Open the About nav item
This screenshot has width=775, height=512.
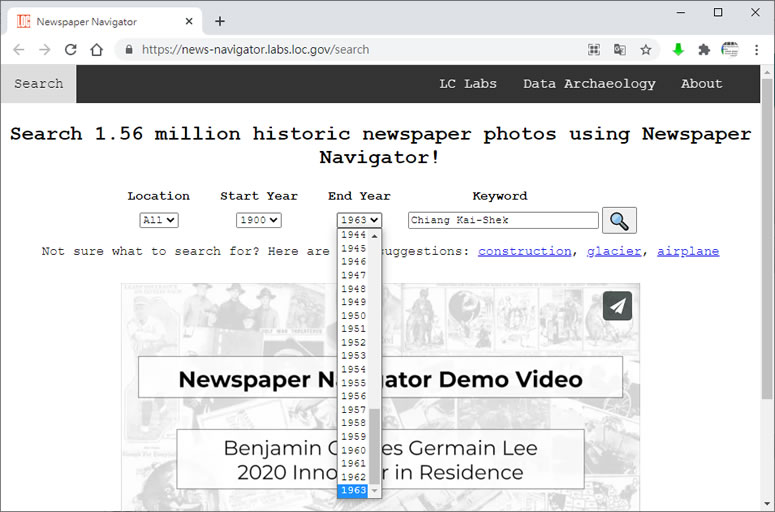pyautogui.click(x=701, y=84)
